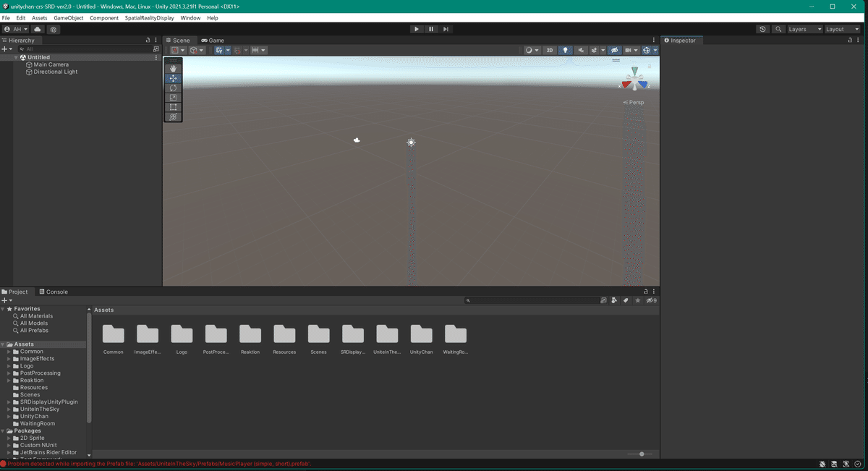This screenshot has height=471, width=868.
Task: Select the Rect Transform tool
Action: click(x=173, y=106)
